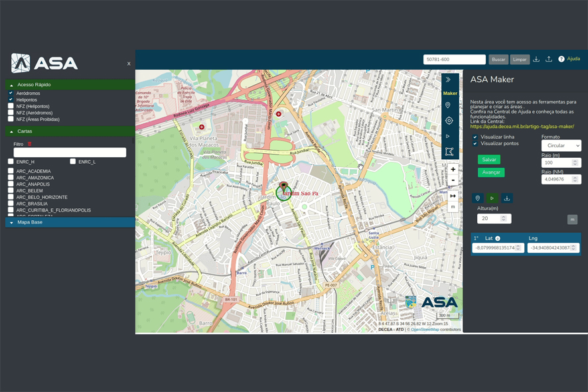588x392 pixels.
Task: Click the Cartas list scrollbar
Action: coord(133,141)
